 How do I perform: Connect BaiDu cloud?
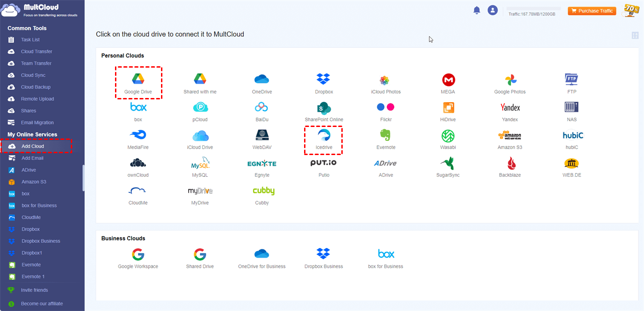(262, 112)
